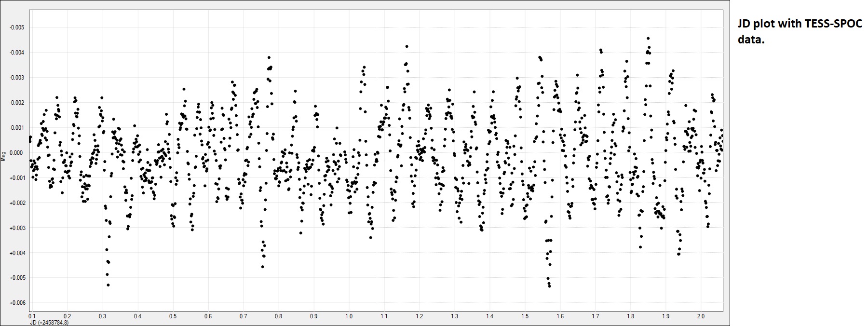The image size is (868, 326).
Task: Click the x-axis tick label 0.6
Action: pos(208,316)
